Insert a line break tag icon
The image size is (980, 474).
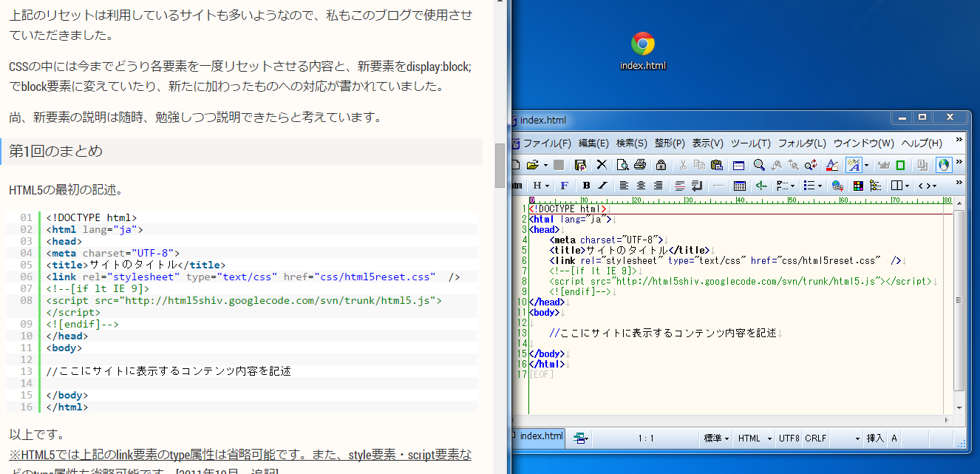point(697,186)
